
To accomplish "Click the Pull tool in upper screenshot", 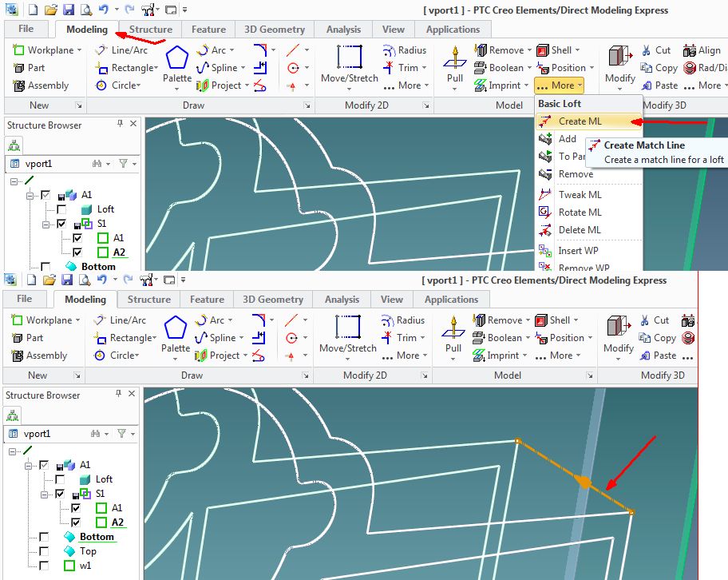I will point(455,64).
